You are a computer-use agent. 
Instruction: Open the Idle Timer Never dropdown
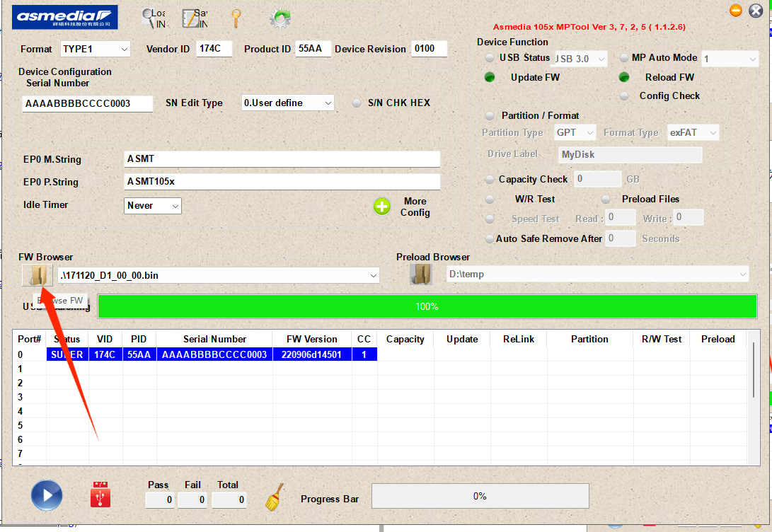(153, 206)
